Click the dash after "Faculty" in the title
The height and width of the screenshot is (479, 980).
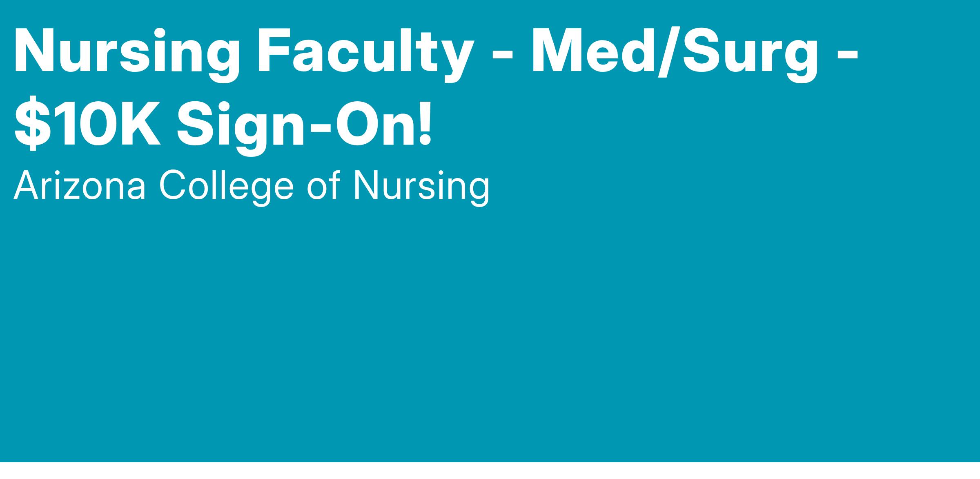[x=502, y=58]
